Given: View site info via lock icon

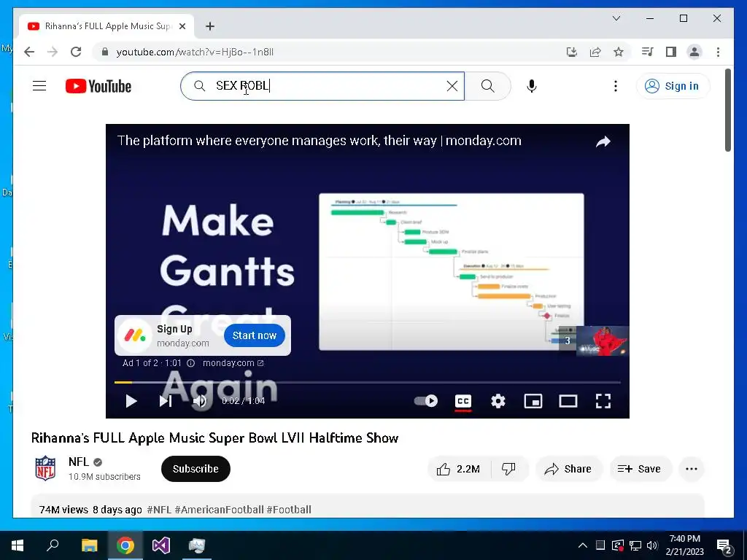Looking at the screenshot, I should coord(105,52).
